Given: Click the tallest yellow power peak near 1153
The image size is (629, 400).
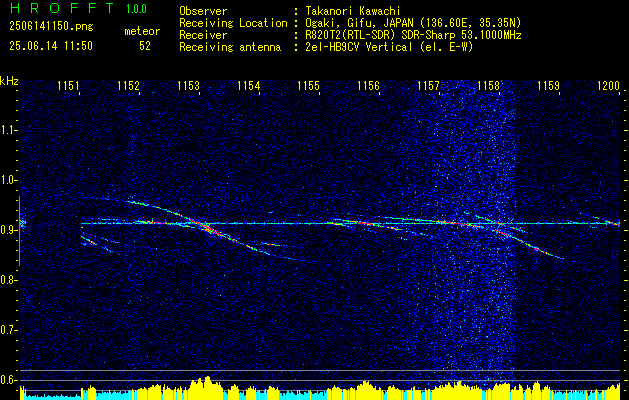Looking at the screenshot, I should (x=207, y=387).
